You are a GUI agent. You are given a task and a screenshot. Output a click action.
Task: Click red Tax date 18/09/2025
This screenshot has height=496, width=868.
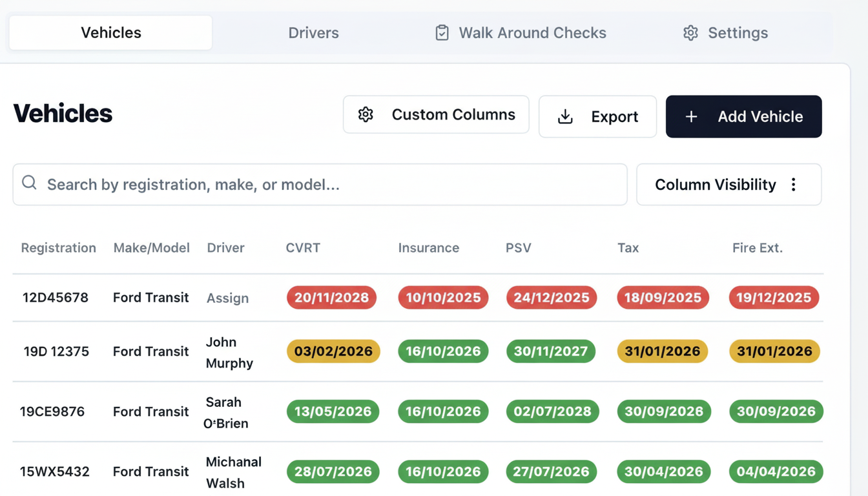point(663,298)
